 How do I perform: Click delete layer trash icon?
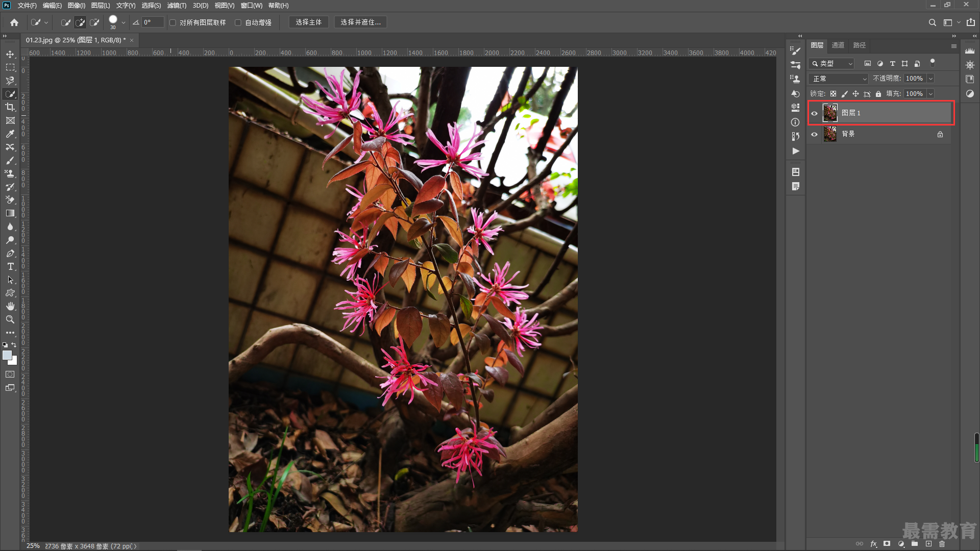pos(942,544)
